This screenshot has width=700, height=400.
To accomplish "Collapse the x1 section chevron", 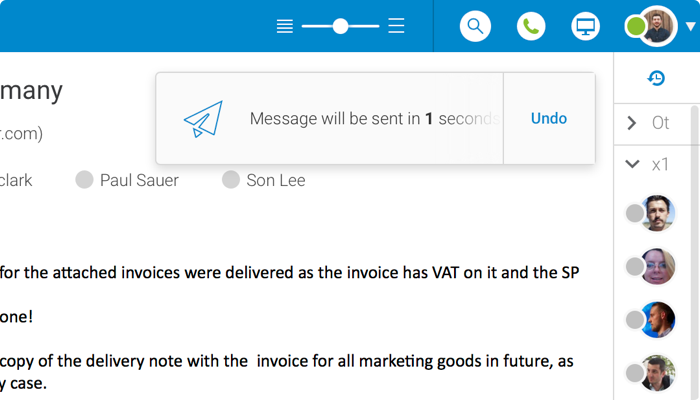I will click(x=632, y=164).
